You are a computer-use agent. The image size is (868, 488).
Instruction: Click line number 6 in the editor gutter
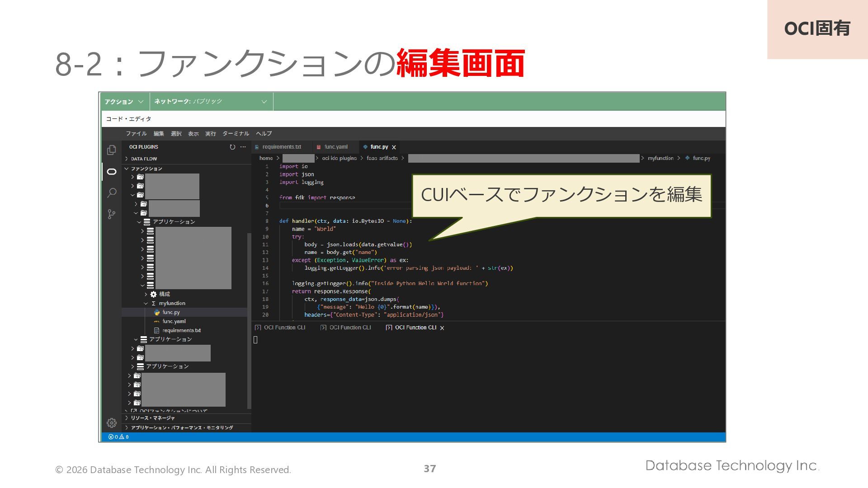pos(267,206)
